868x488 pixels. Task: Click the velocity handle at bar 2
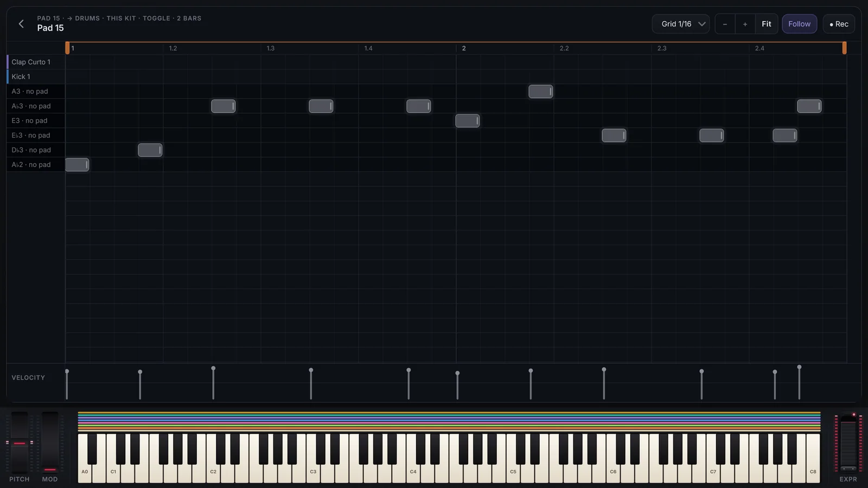(457, 373)
